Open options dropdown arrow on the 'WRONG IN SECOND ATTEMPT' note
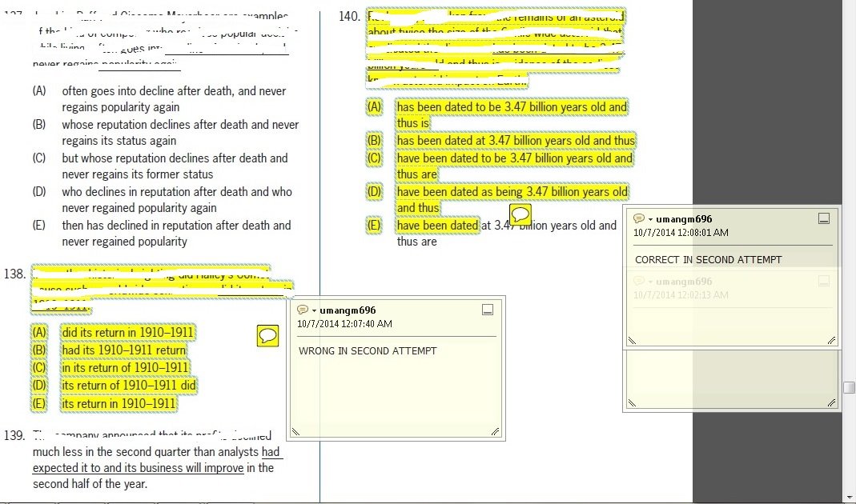This screenshot has height=504, width=856. [x=314, y=310]
